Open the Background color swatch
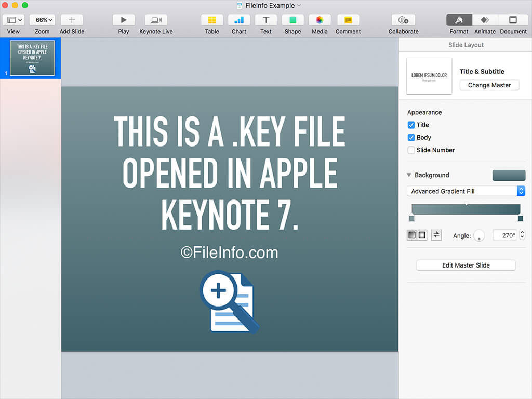 click(509, 175)
